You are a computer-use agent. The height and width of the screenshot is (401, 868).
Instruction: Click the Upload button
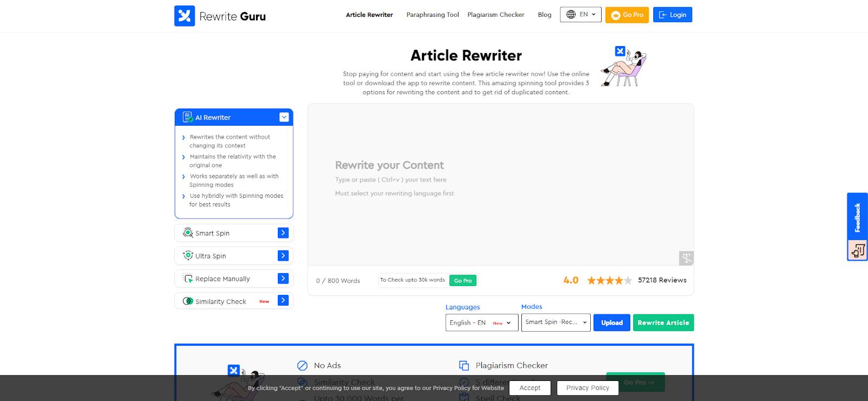click(x=612, y=322)
